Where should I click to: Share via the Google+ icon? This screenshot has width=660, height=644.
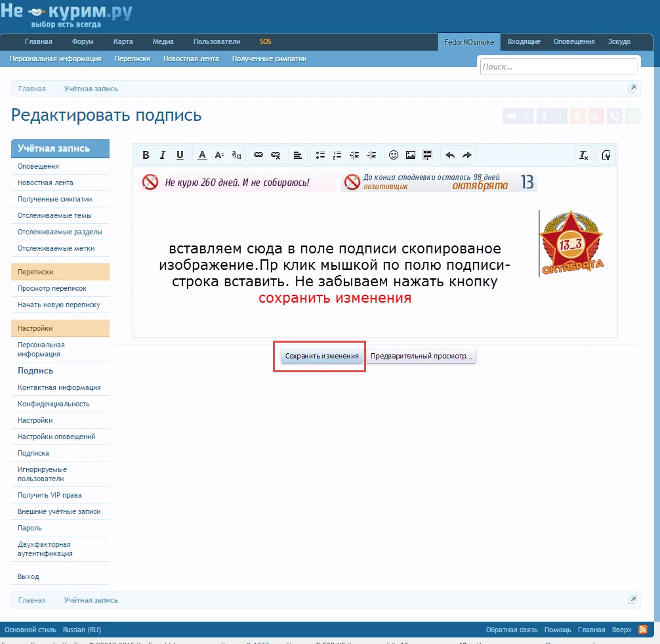tap(596, 116)
